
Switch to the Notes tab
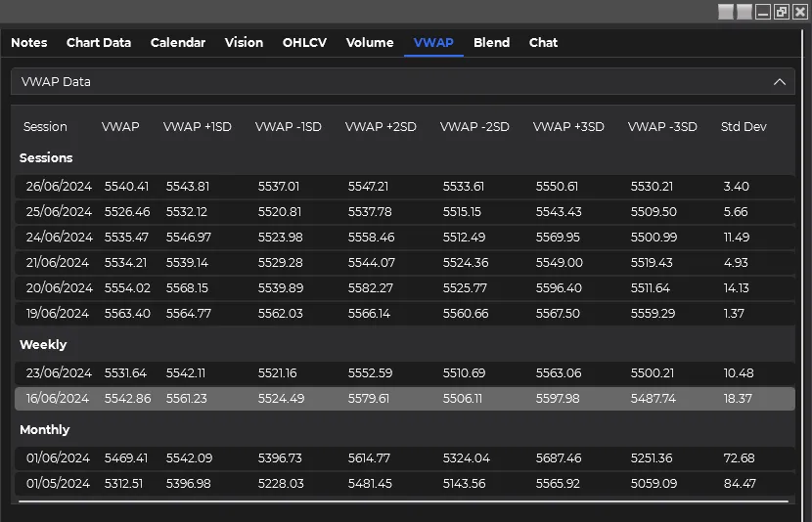click(x=29, y=42)
